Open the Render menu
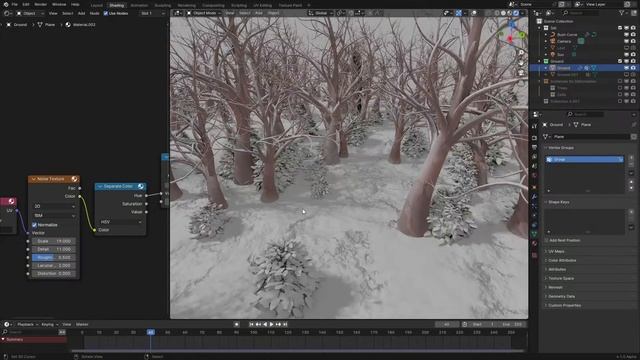640x360 pixels. click(x=41, y=4)
